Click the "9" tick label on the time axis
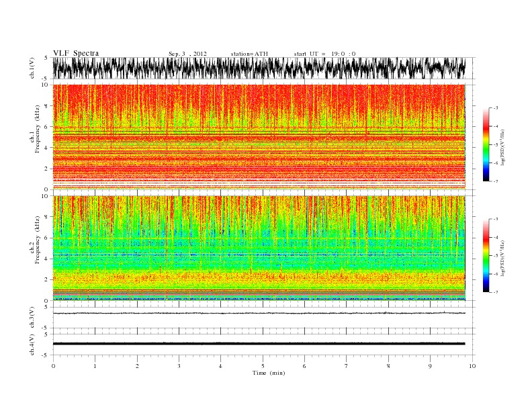 [x=430, y=366]
